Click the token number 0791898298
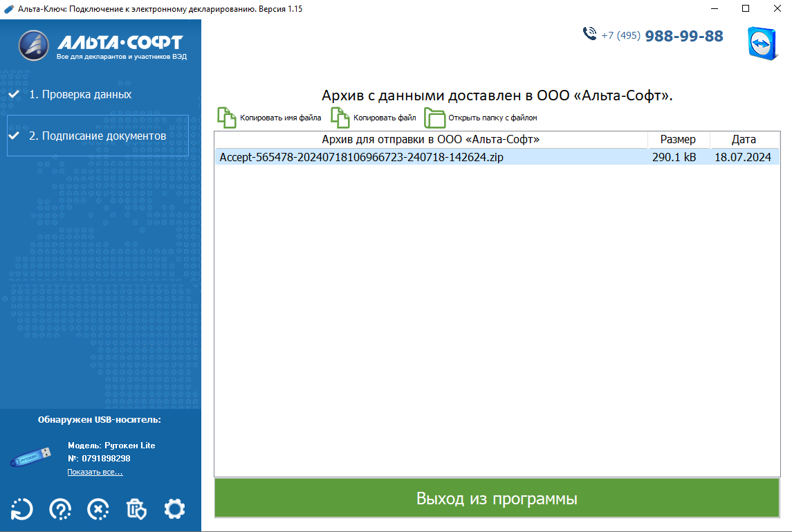Viewport: 792px width, 532px height. click(106, 458)
